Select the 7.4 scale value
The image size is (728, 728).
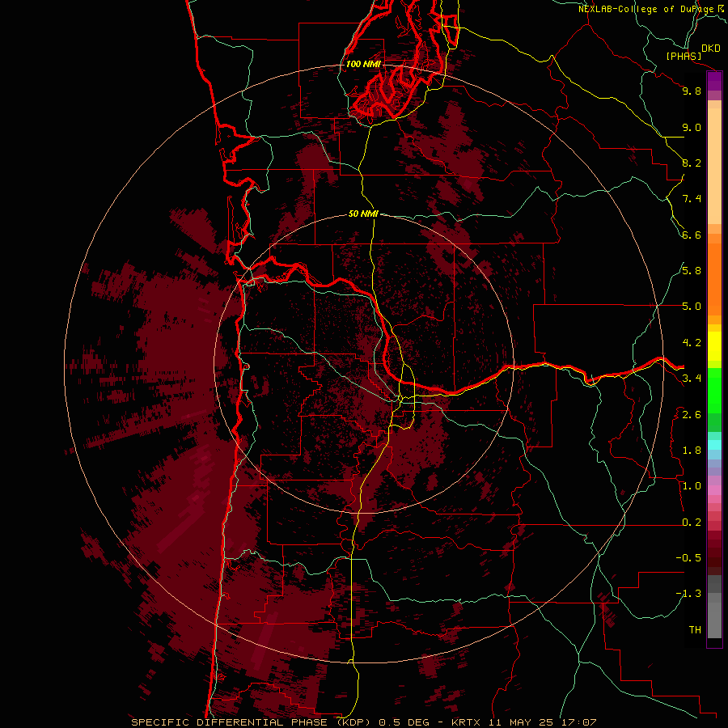click(692, 199)
